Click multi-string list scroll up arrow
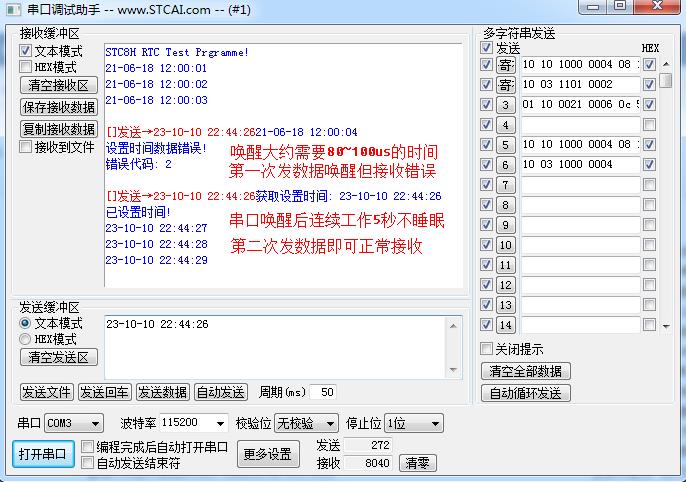The height and width of the screenshot is (482, 686). click(x=666, y=64)
